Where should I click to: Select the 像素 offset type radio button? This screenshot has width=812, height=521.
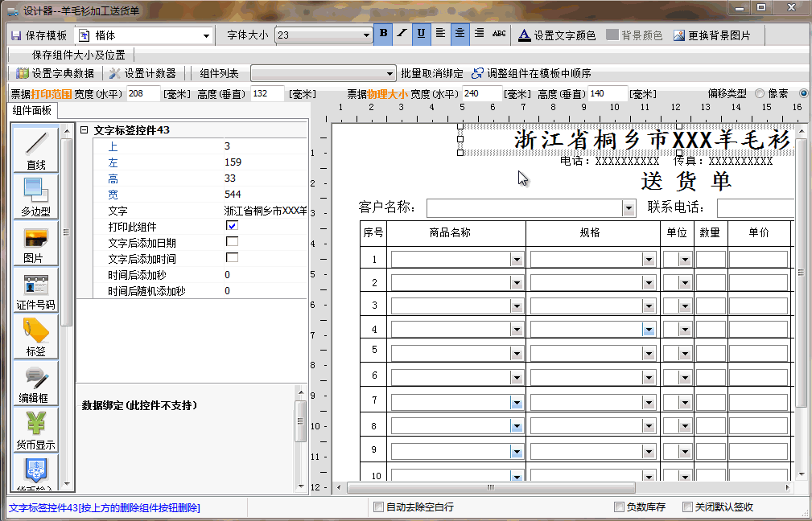point(759,94)
